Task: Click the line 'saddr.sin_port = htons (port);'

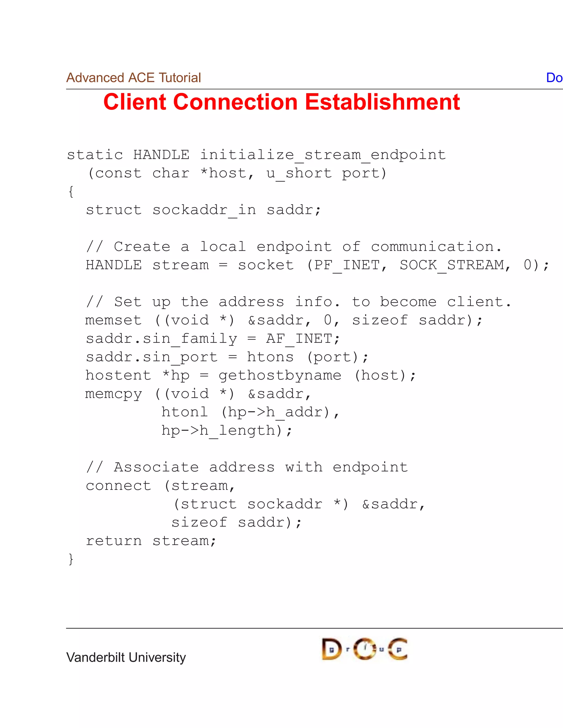Action: pos(227,357)
